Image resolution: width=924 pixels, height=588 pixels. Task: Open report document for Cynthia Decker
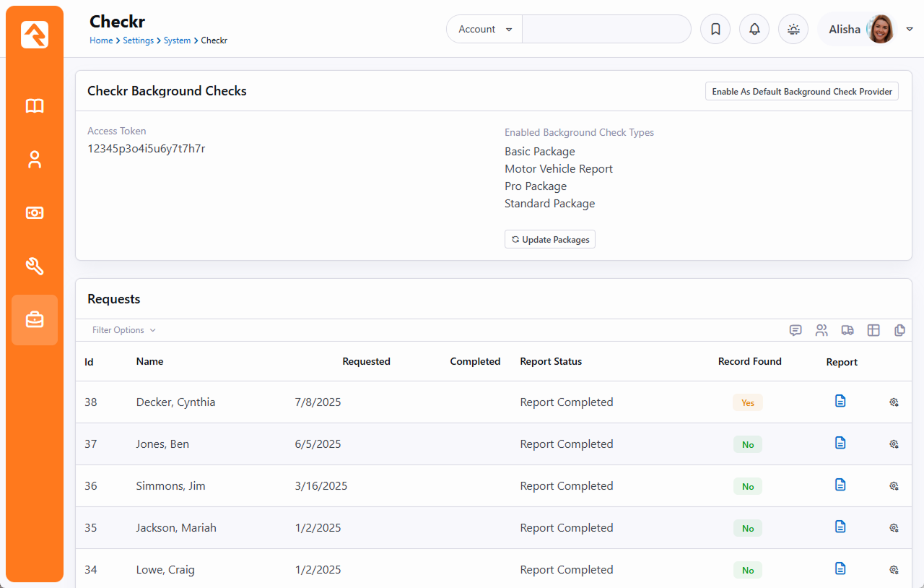point(840,401)
